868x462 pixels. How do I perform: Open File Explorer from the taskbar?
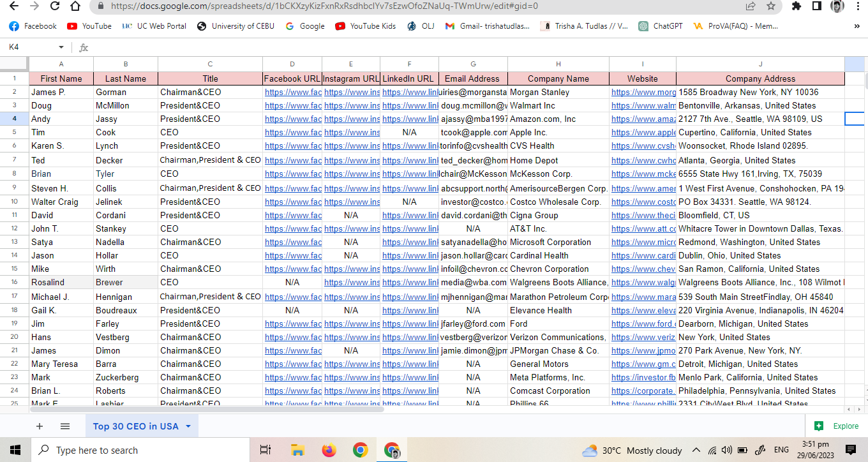[297, 450]
